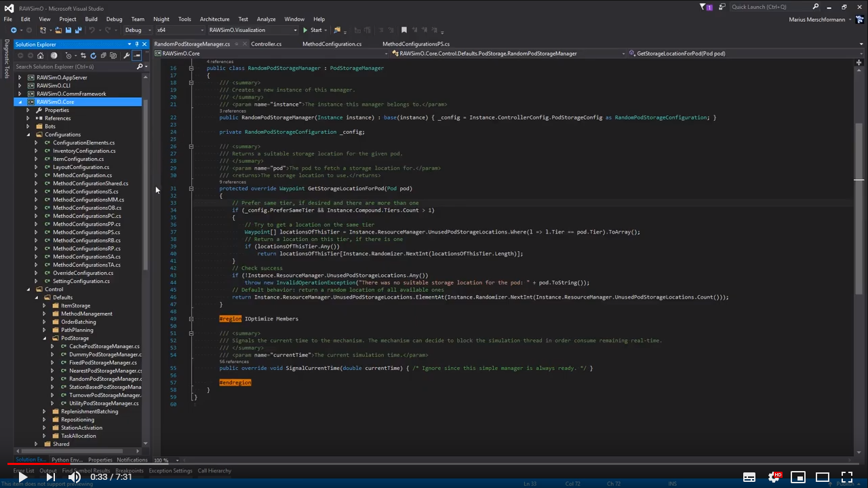Click the video mute volume icon
868x488 pixels.
pos(75,477)
